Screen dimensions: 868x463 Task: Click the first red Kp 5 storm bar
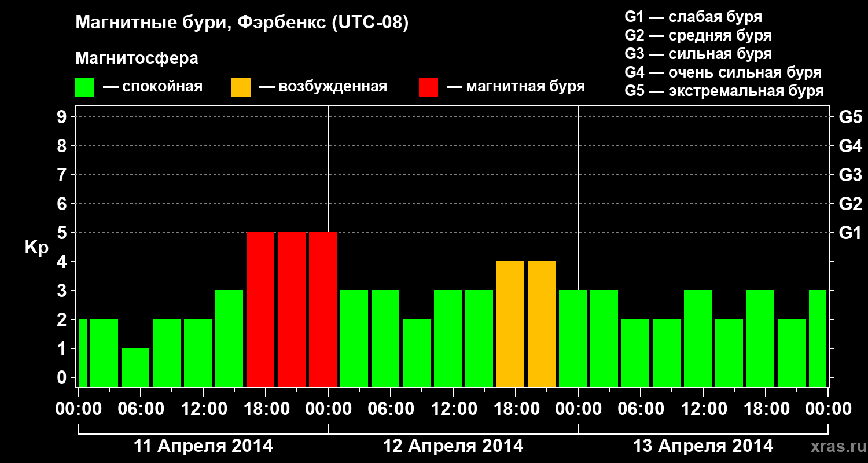[x=260, y=310]
